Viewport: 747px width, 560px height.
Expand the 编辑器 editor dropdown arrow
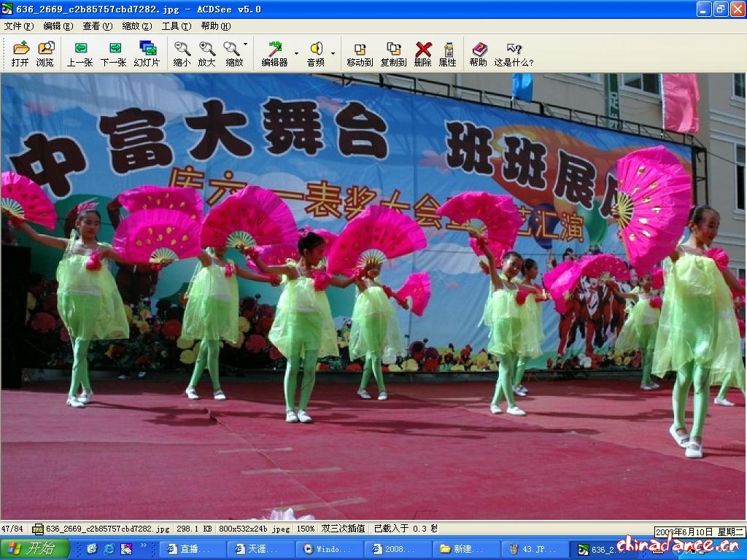296,54
